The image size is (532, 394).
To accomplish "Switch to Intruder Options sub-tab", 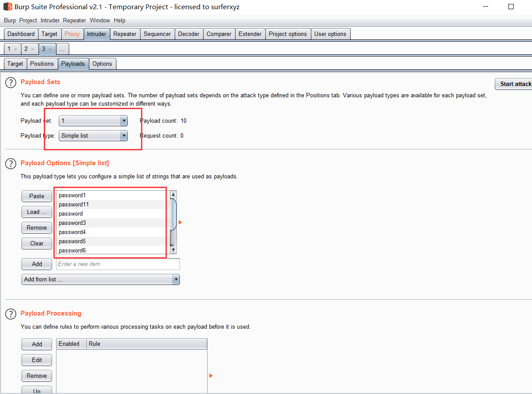I will coord(102,64).
